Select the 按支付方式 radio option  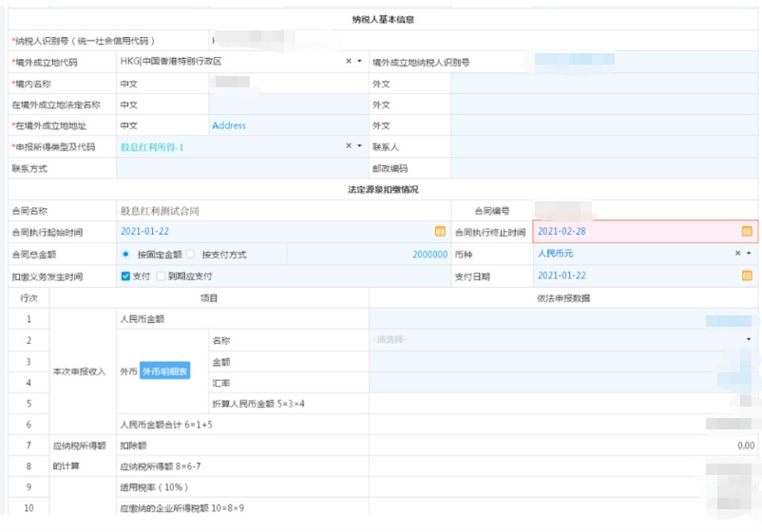point(191,255)
